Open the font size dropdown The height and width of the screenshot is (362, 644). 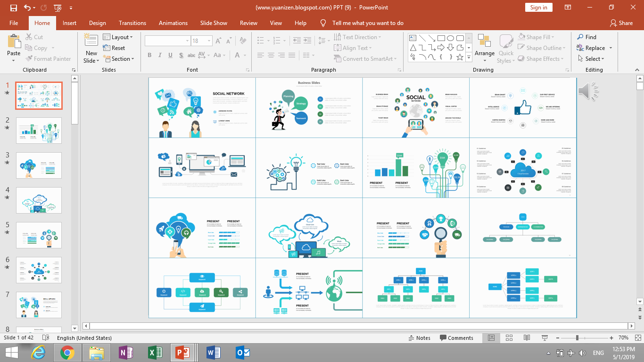(209, 41)
